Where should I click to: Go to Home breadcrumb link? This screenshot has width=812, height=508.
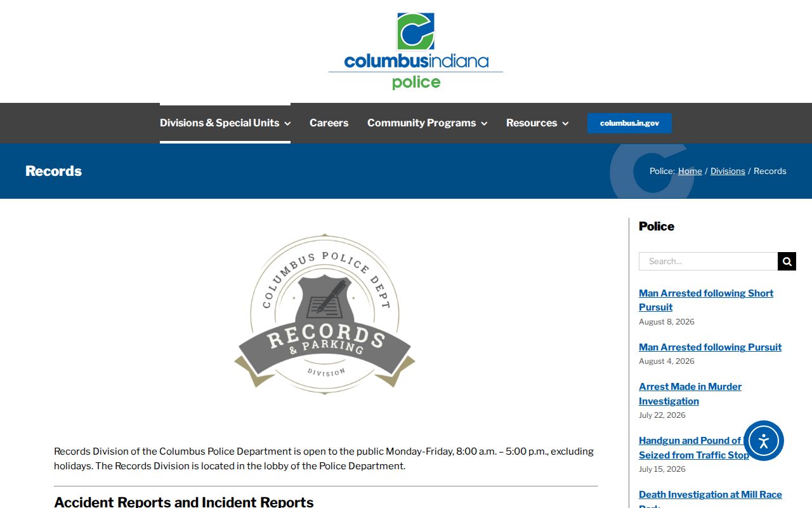[690, 171]
